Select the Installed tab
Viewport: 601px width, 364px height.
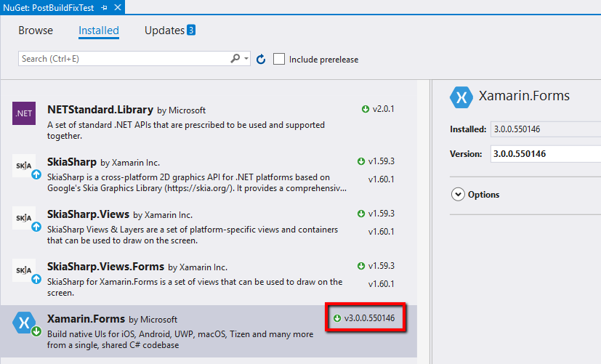click(99, 31)
